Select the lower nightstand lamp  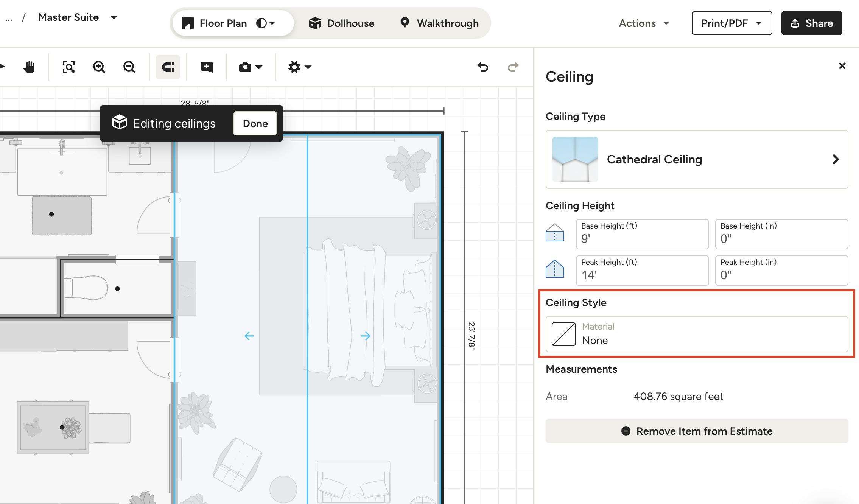pyautogui.click(x=427, y=384)
